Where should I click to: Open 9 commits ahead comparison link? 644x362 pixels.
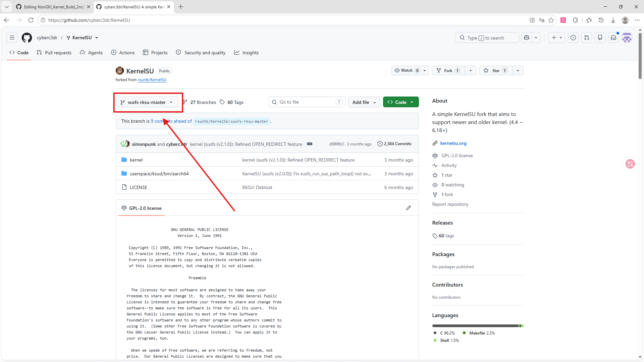(171, 121)
